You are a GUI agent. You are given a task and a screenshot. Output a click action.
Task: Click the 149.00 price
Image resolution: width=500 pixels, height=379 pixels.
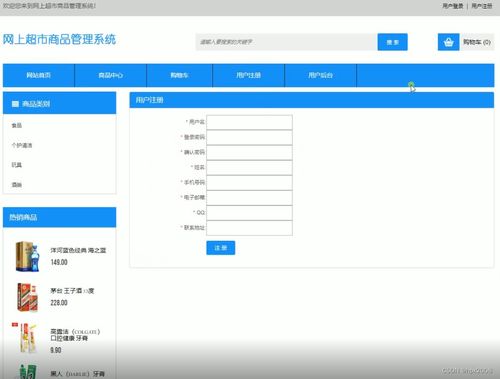coord(59,262)
